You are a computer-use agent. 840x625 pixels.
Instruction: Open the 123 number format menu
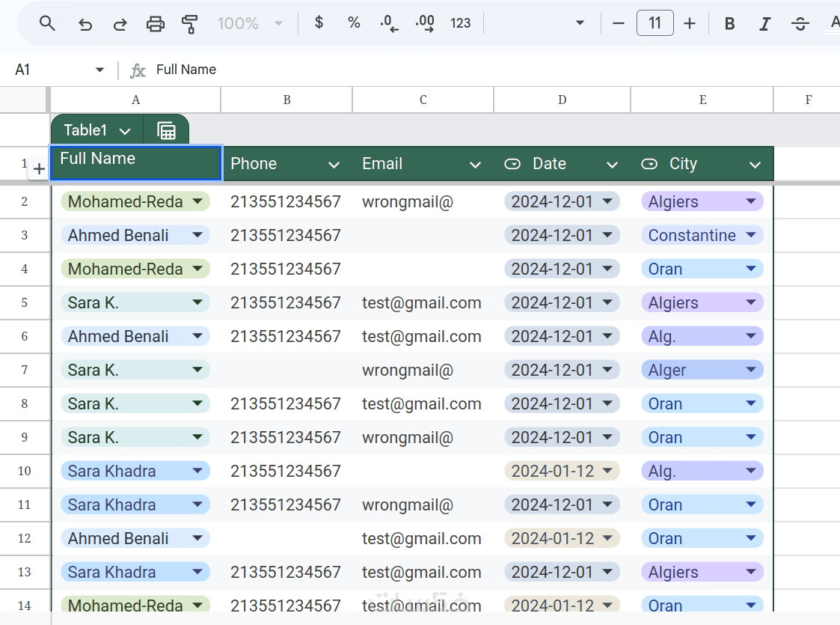click(x=461, y=24)
